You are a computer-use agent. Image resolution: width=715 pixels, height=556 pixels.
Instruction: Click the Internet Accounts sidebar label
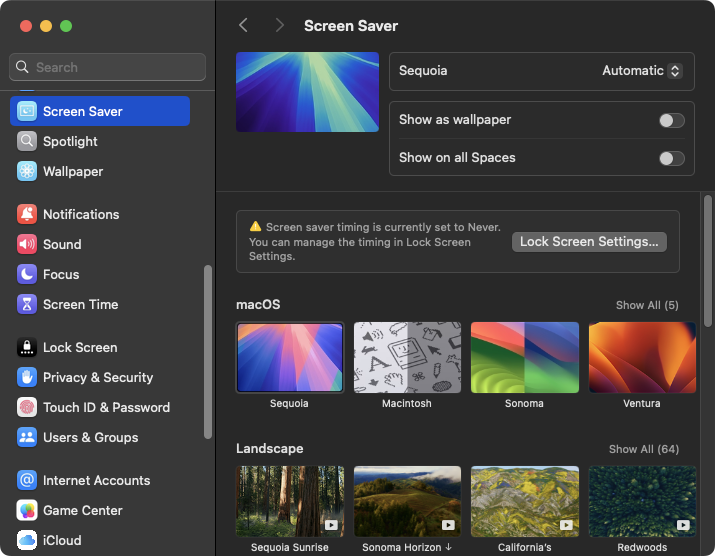pyautogui.click(x=97, y=480)
